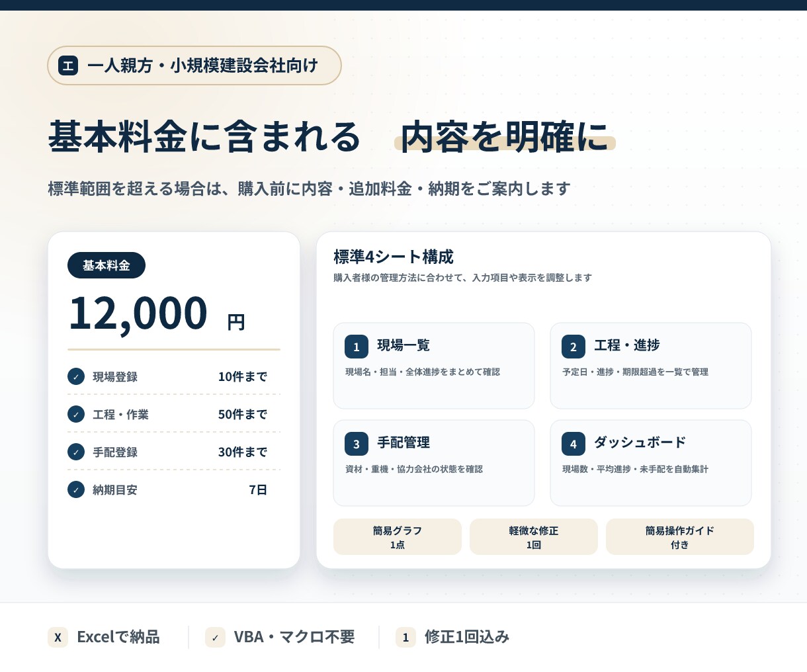Click 予定日・進捗・期限超過を一覧で管理 description
This screenshot has width=807, height=672.
click(635, 372)
